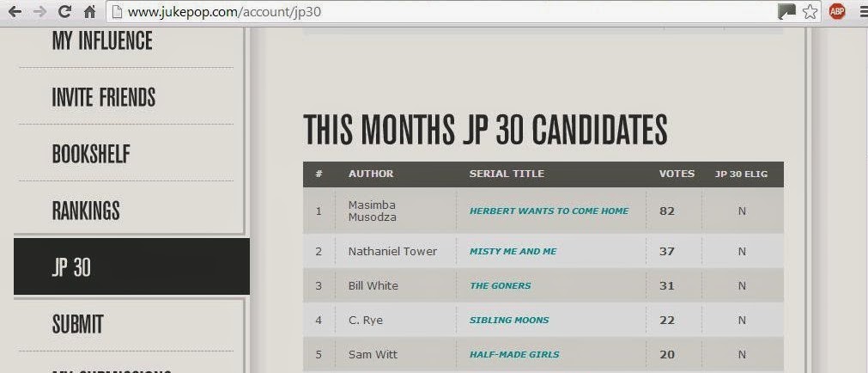
Task: Open Invite Friends in the sidebar
Action: 104,97
